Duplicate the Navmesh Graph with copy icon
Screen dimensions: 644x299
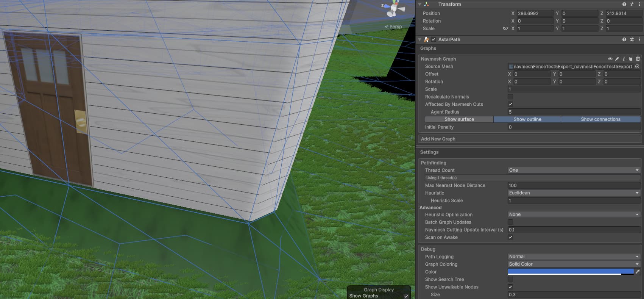631,59
